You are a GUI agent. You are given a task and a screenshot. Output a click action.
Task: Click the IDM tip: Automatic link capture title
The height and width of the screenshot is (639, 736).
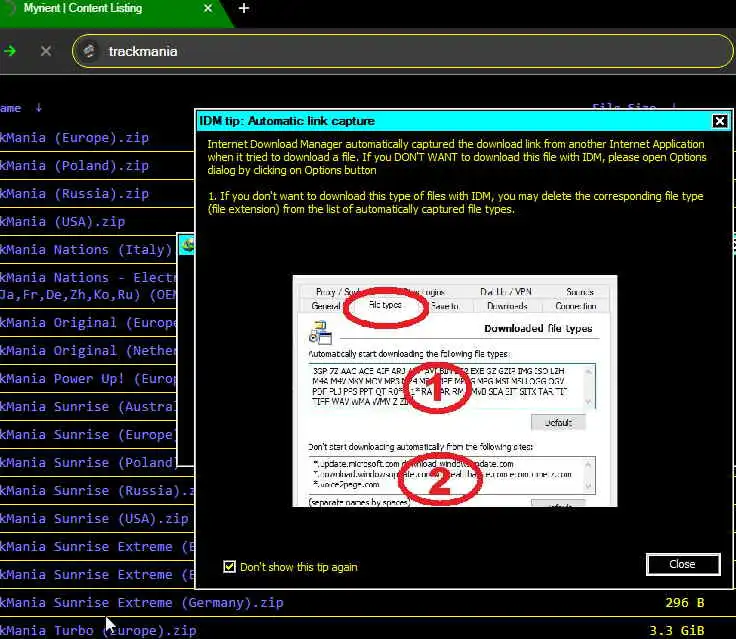point(287,121)
